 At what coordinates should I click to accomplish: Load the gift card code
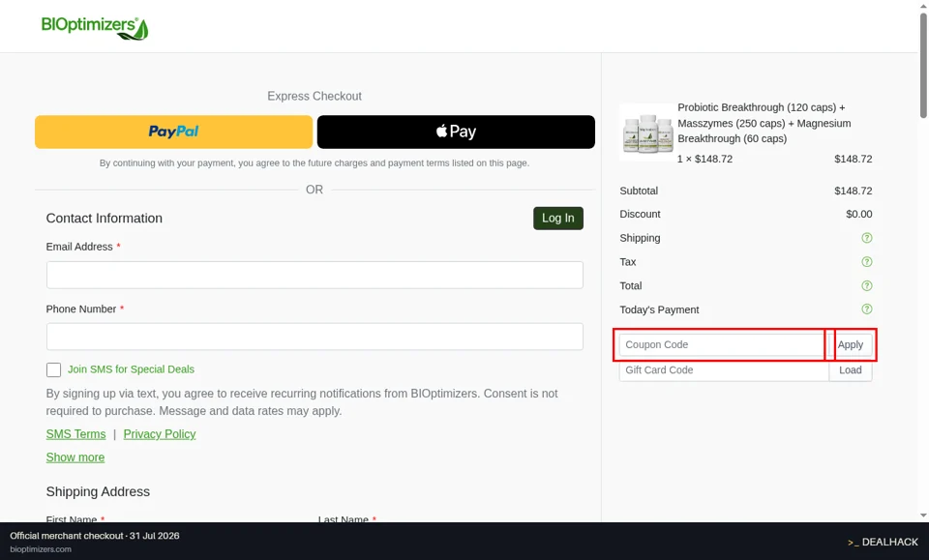(x=851, y=370)
